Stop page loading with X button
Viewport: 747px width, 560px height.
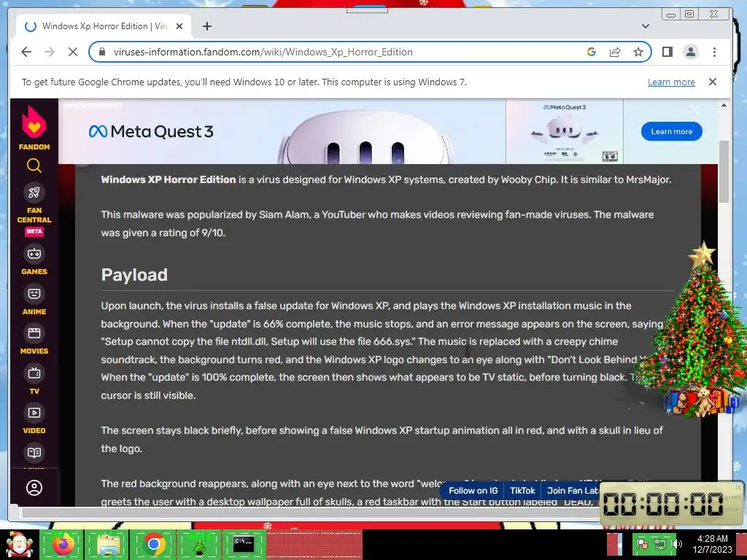(73, 52)
